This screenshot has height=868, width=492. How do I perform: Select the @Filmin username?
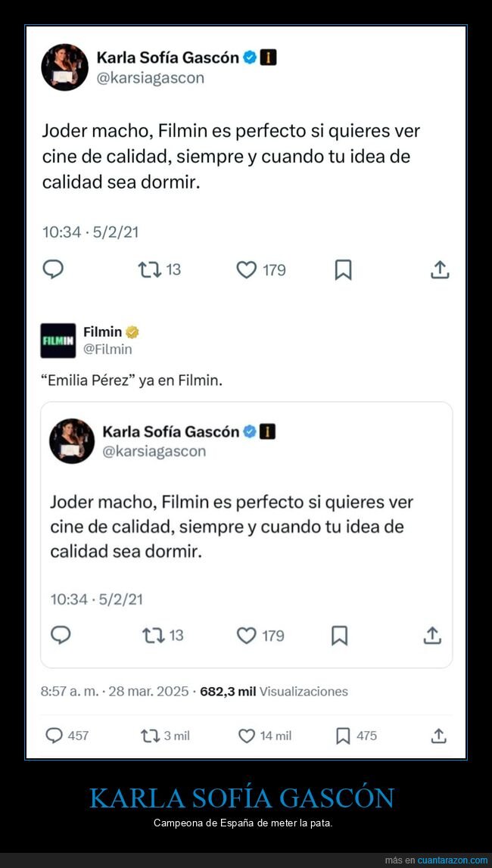click(108, 349)
